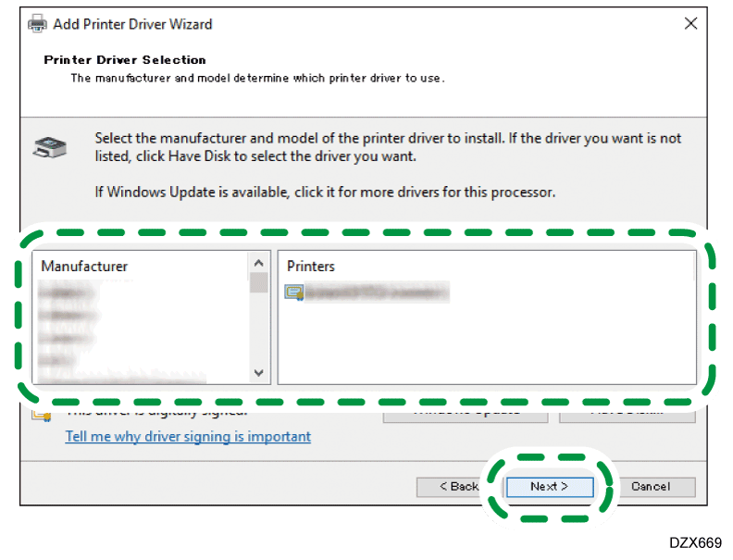Click the Manufacturer column header
The width and height of the screenshot is (733, 560).
pyautogui.click(x=85, y=266)
